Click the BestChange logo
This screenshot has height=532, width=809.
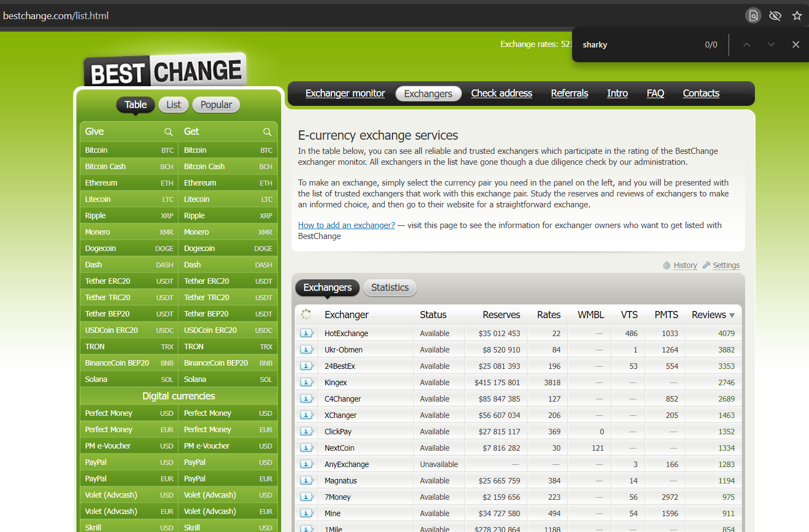pos(165,71)
